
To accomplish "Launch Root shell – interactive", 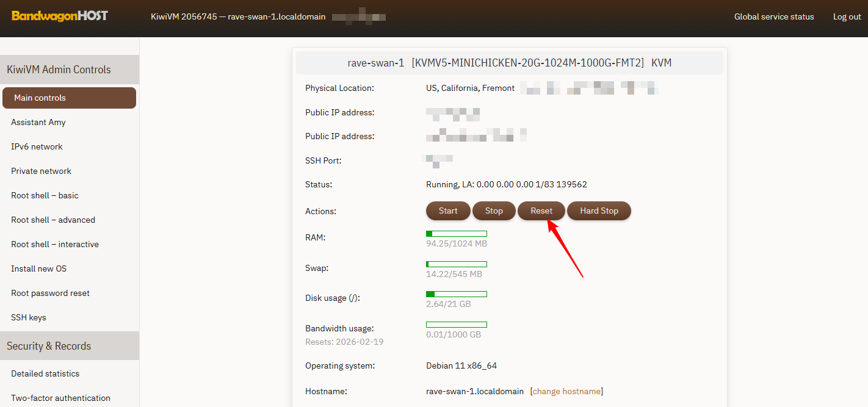I will 55,244.
